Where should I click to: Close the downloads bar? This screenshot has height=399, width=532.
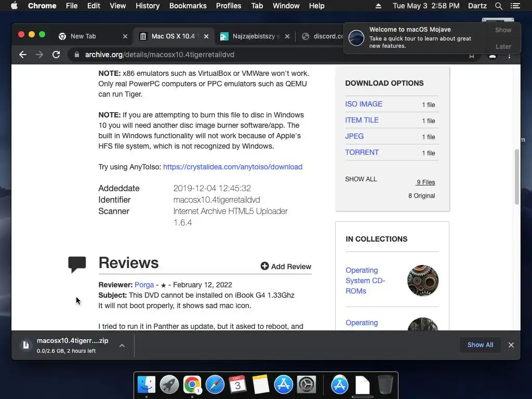click(511, 345)
